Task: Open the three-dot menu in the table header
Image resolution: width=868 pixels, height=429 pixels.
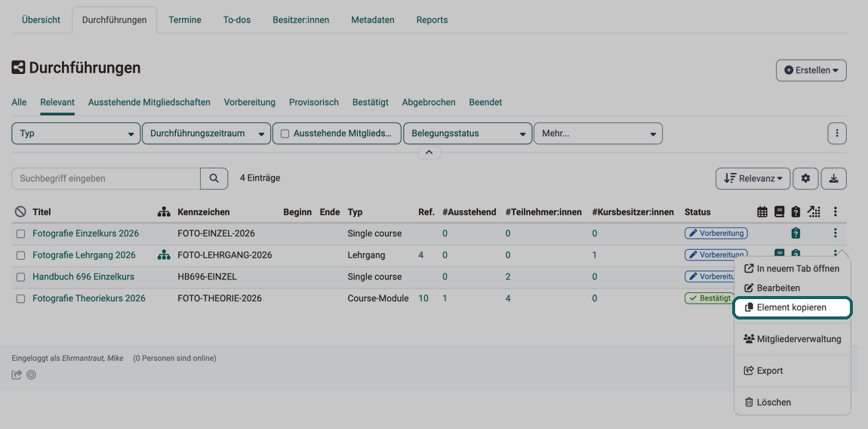Action: [836, 211]
